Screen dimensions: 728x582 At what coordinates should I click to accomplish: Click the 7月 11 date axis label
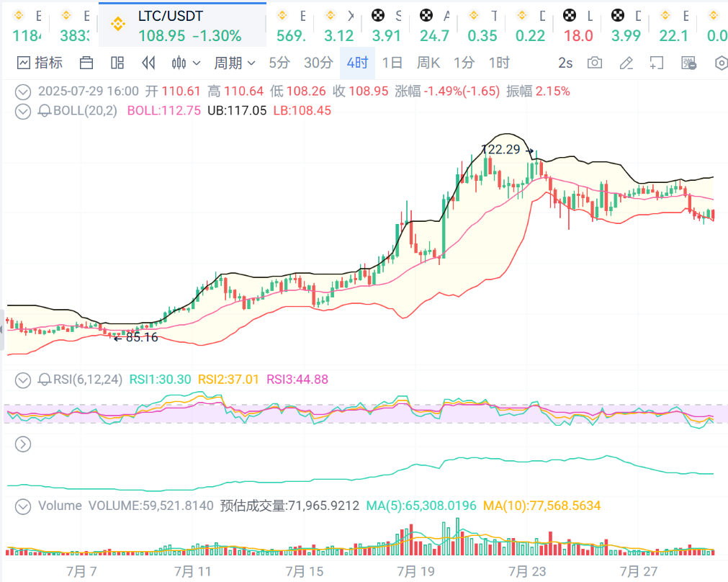[193, 571]
